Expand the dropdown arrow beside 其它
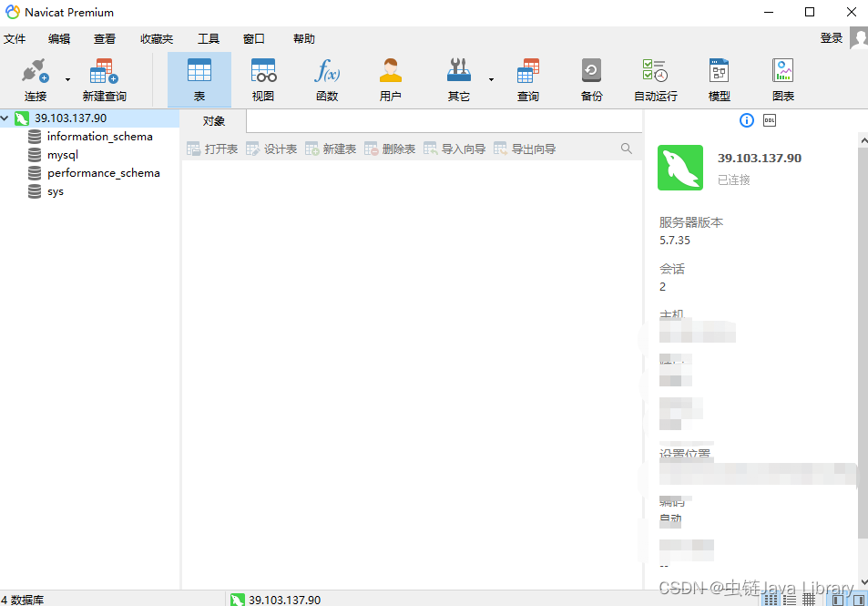 click(x=491, y=80)
